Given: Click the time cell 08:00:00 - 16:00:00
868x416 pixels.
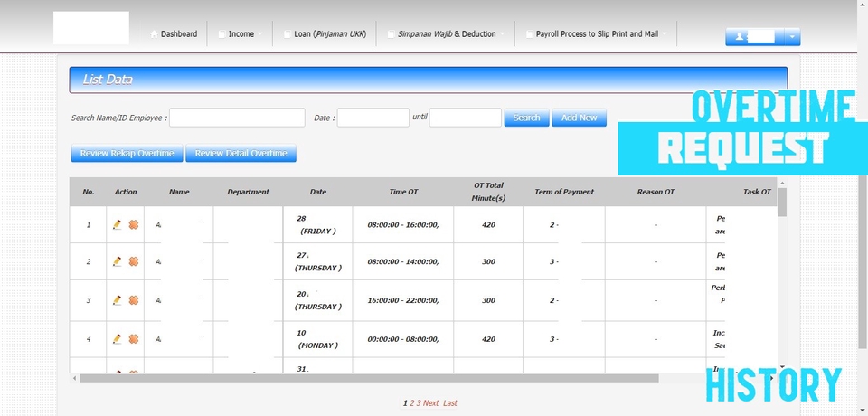Looking at the screenshot, I should [403, 225].
